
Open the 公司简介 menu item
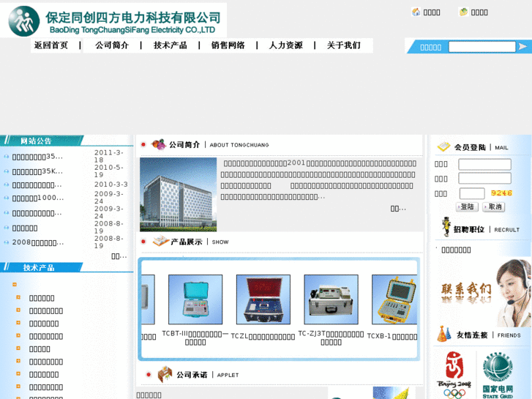click(x=112, y=45)
